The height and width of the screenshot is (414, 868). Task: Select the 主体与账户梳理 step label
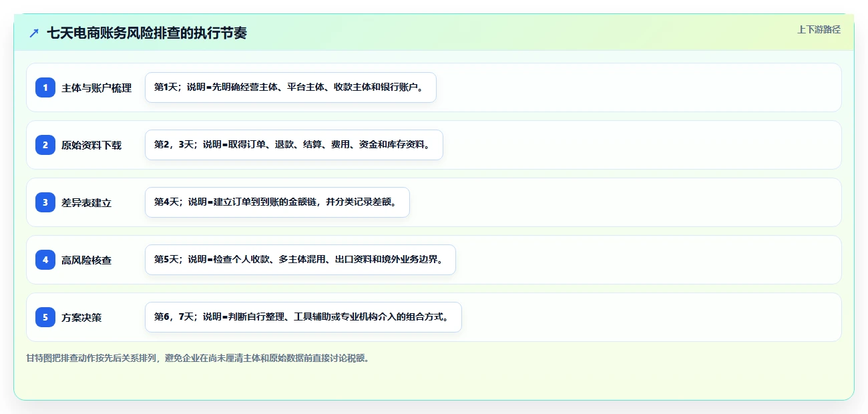coord(97,87)
